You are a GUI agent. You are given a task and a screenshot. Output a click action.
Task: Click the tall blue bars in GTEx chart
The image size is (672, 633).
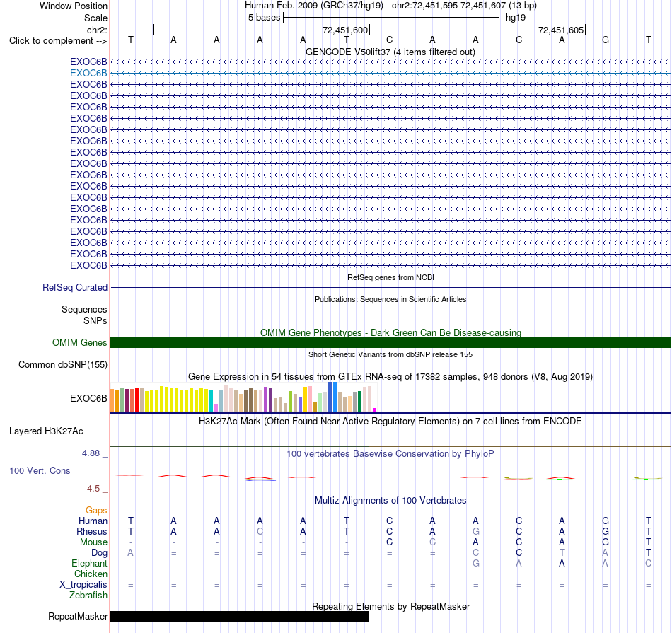tap(332, 397)
